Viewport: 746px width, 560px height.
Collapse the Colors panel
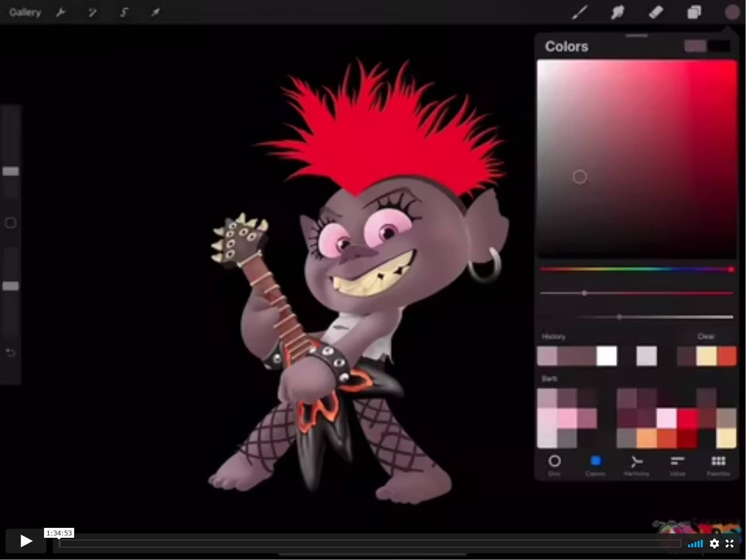(x=636, y=35)
